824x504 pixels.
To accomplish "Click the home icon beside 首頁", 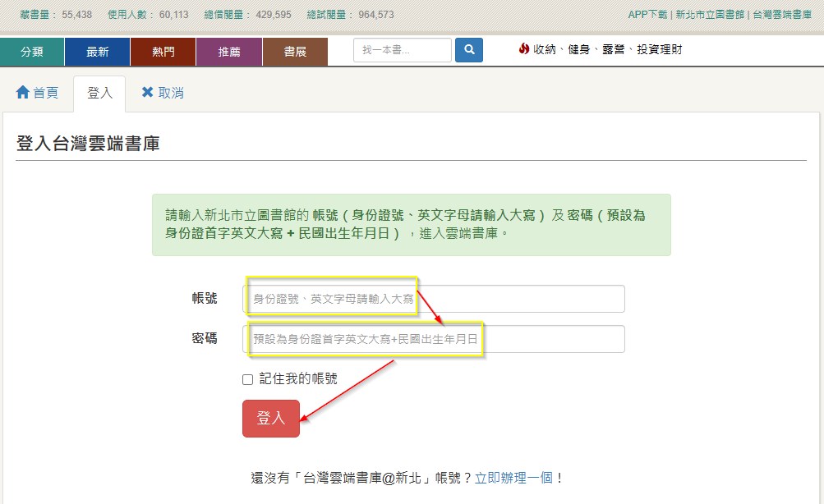I will coord(23,93).
